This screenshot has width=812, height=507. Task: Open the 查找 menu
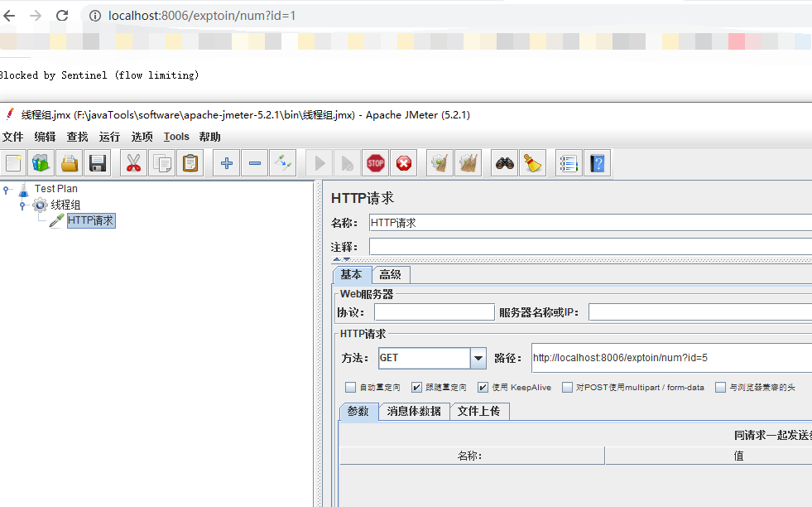tap(77, 137)
